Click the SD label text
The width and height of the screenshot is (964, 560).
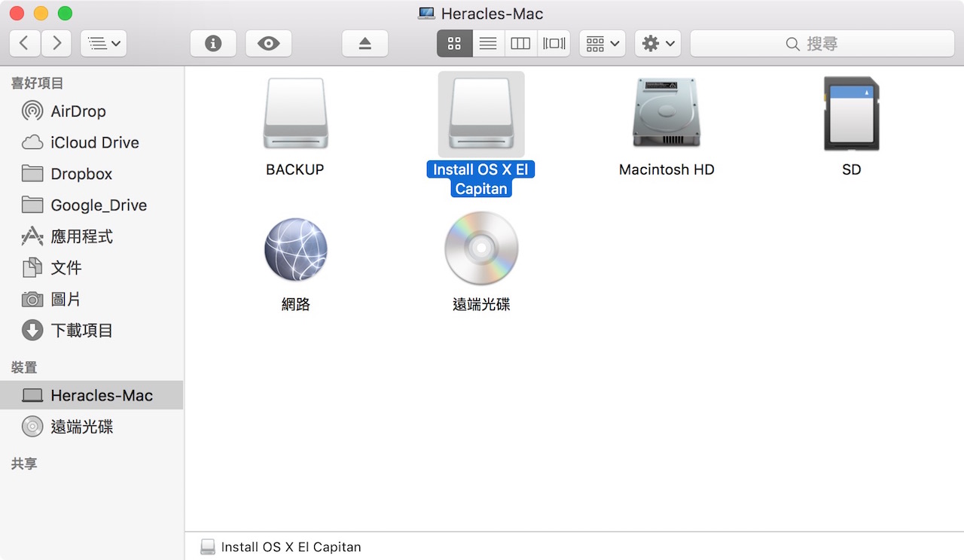point(852,170)
